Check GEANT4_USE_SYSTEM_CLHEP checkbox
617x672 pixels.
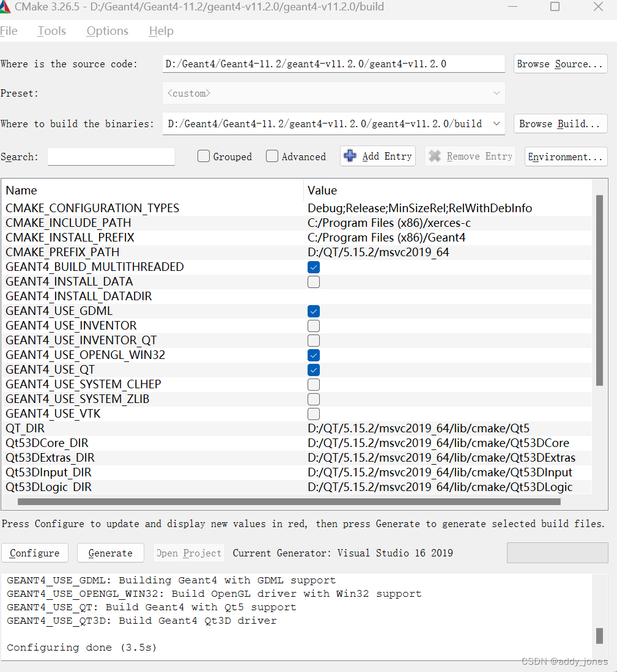(x=314, y=385)
